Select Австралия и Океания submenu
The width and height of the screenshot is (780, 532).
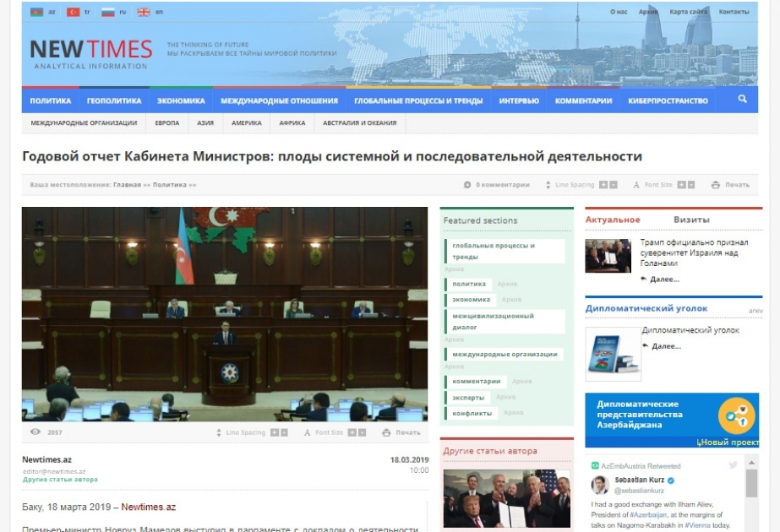coord(360,122)
